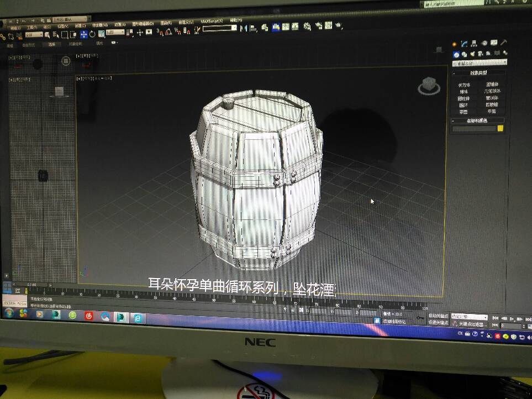The height and width of the screenshot is (399, 532).
Task: Toggle Spinner Snap in main toolbar
Action: coord(187,31)
